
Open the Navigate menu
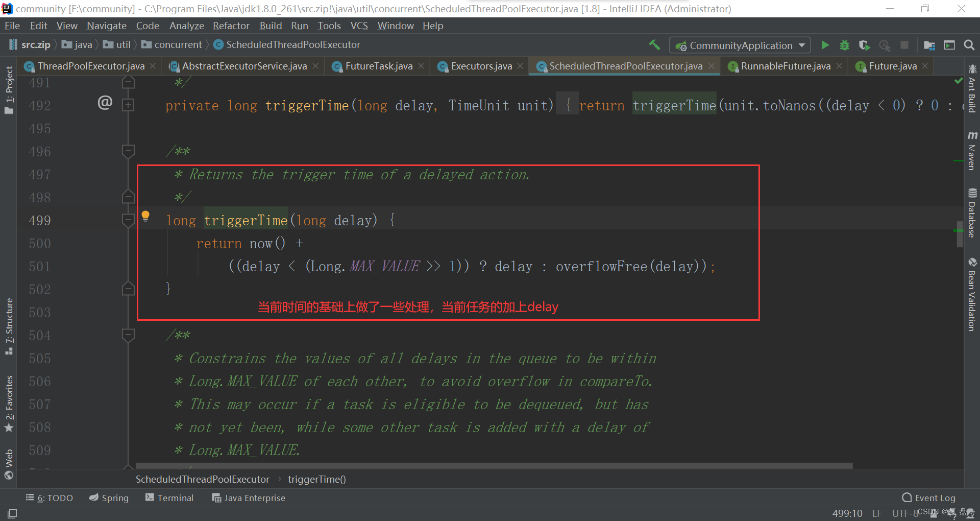106,26
